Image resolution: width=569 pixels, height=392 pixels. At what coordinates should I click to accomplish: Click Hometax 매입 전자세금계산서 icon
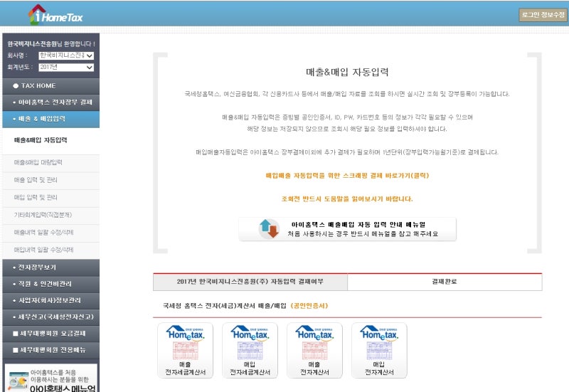(x=250, y=350)
